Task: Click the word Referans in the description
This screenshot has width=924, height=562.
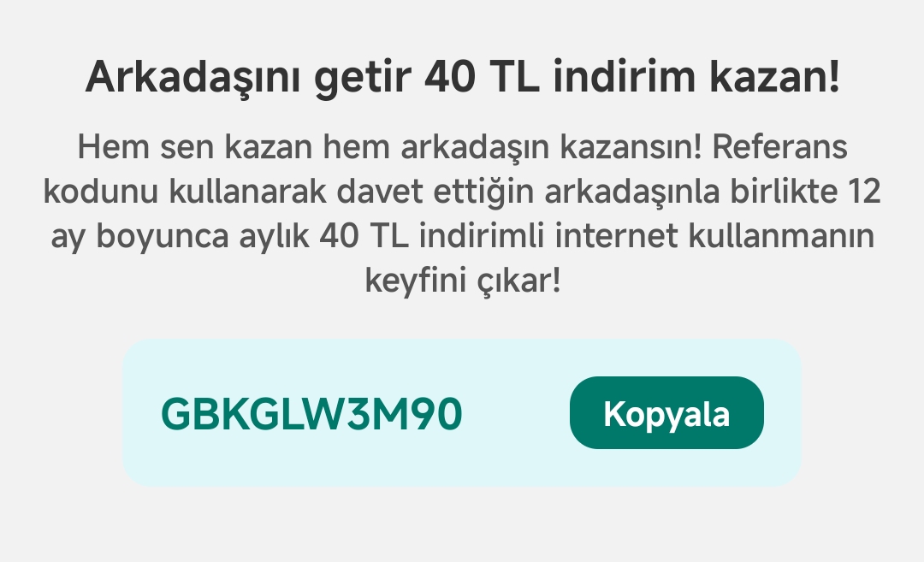Action: (x=779, y=147)
